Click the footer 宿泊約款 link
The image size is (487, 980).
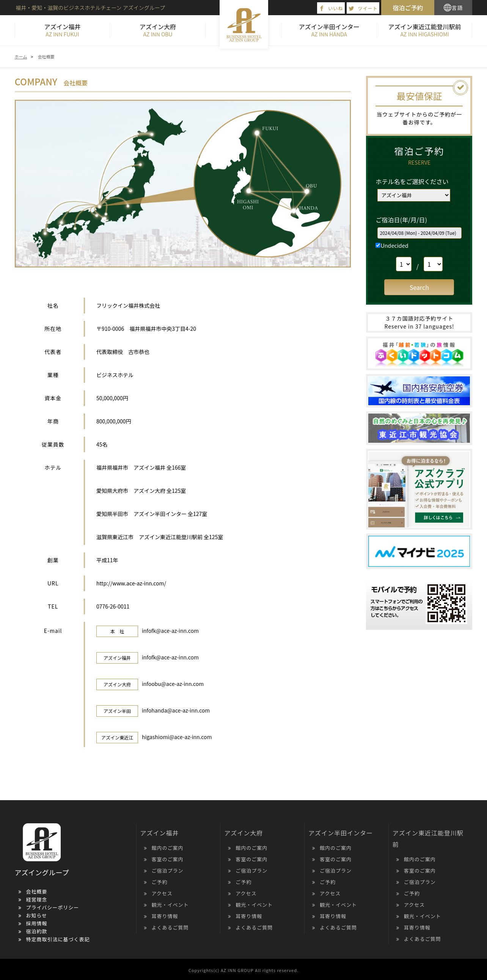pyautogui.click(x=36, y=932)
